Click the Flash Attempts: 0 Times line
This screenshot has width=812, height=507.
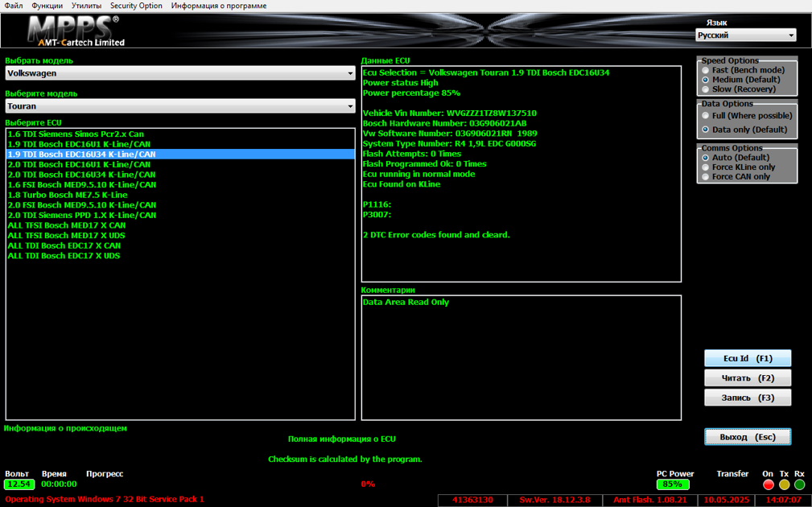pos(412,154)
